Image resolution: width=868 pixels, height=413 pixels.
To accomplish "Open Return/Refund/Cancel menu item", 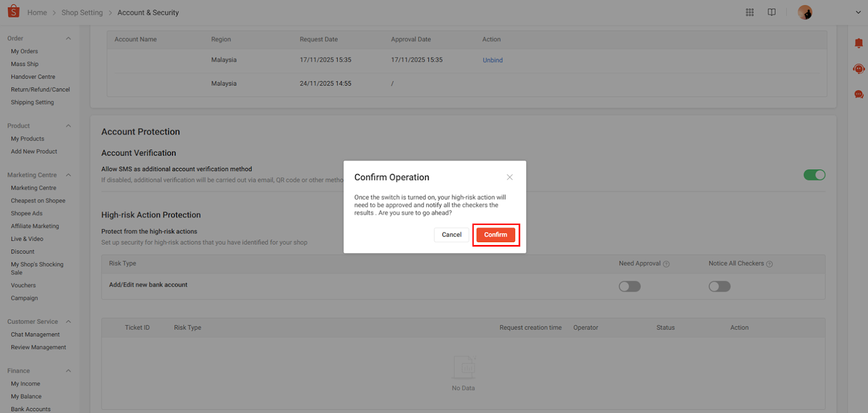I will coord(40,89).
